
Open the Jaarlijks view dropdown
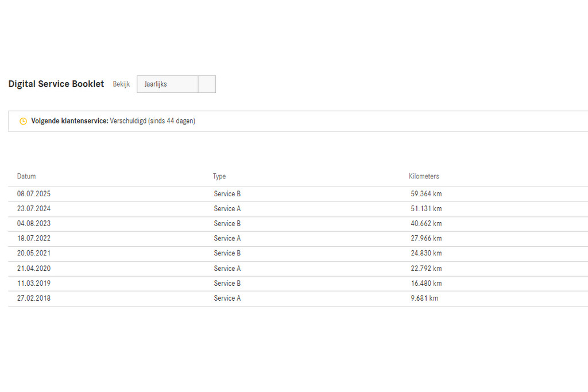(176, 84)
